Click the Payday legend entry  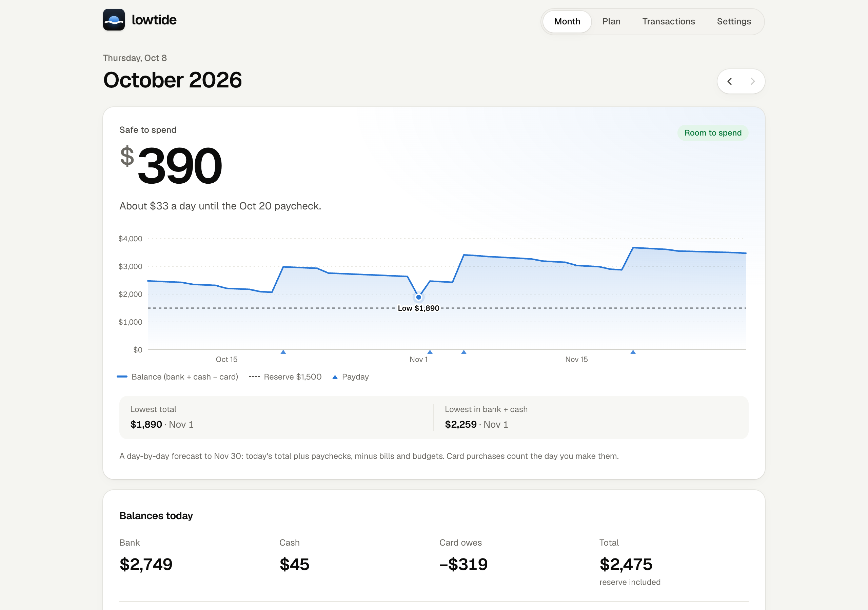[351, 377]
